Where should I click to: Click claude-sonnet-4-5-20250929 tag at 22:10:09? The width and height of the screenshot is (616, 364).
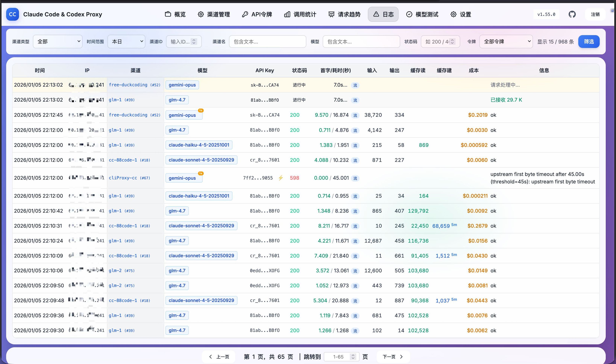pos(201,256)
